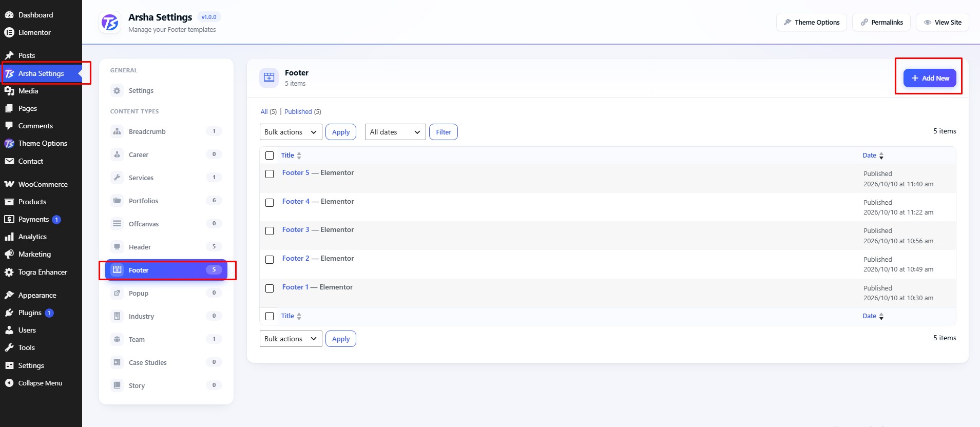Open the Analytics bar-chart icon
Screen dimensions: 980x427
click(x=9, y=237)
